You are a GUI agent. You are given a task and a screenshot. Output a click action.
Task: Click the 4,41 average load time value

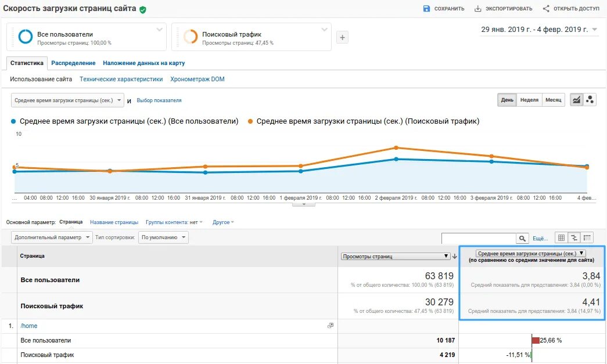[591, 302]
